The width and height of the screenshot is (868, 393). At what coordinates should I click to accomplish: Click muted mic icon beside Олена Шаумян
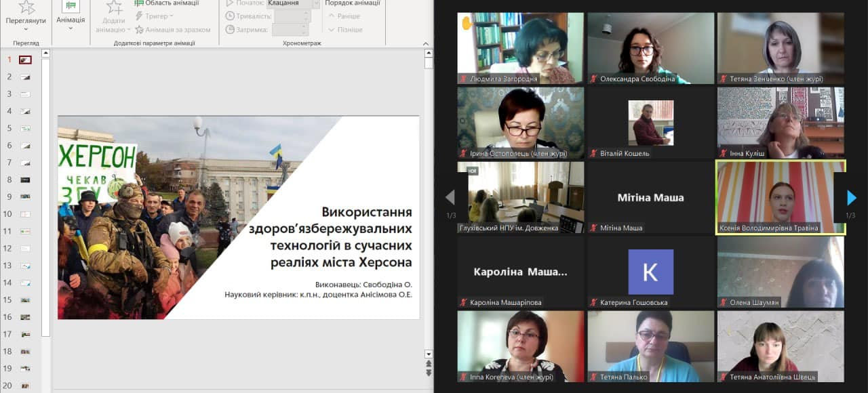[724, 302]
